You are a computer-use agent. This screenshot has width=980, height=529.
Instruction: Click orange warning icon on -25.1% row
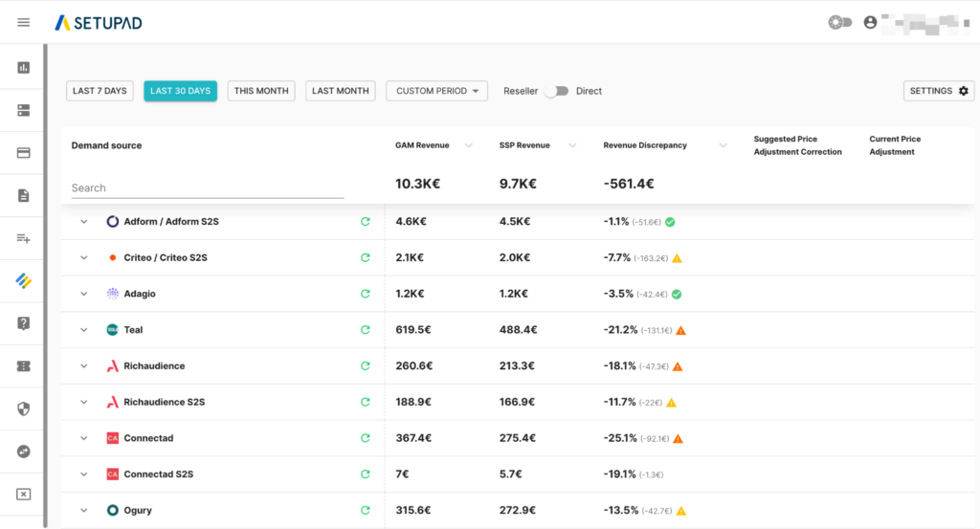tap(679, 439)
